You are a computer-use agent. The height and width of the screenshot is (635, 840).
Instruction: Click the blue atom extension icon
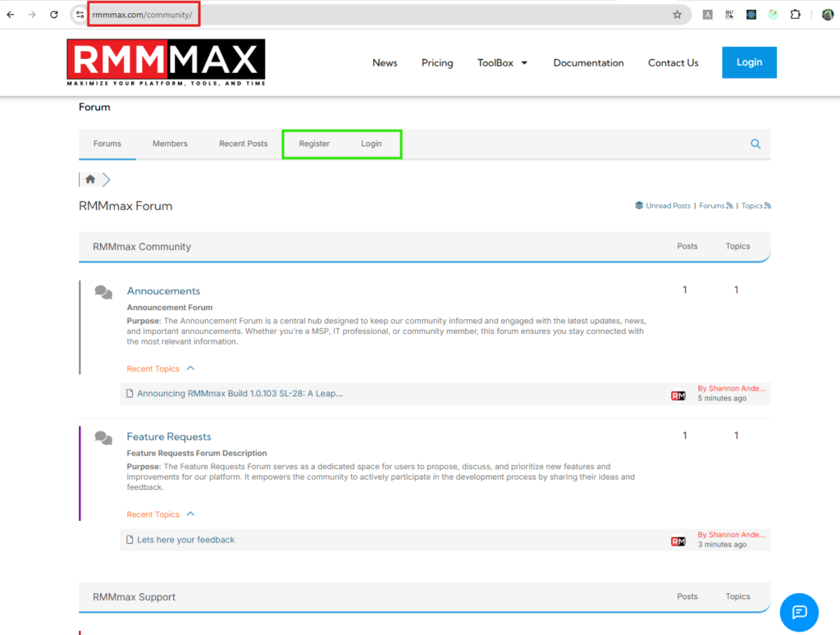tap(751, 15)
